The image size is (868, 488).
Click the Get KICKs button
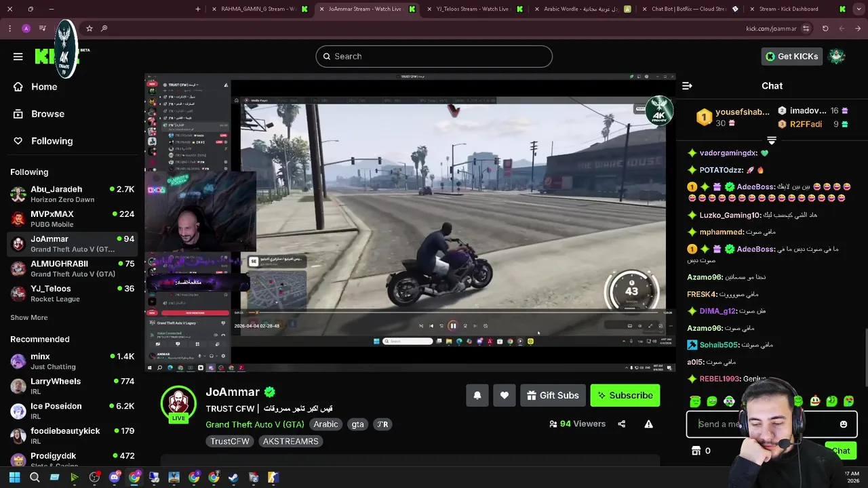click(x=791, y=56)
